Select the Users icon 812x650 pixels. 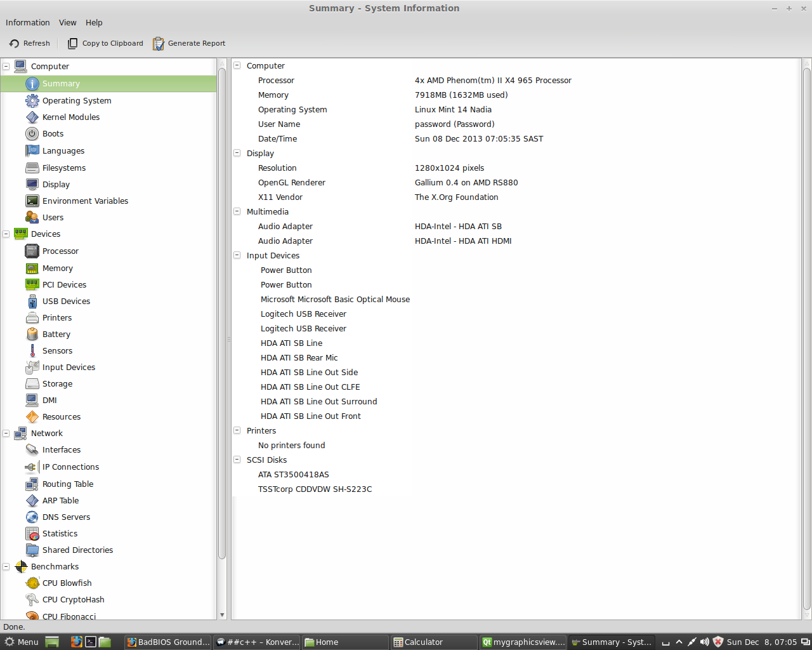click(x=32, y=217)
